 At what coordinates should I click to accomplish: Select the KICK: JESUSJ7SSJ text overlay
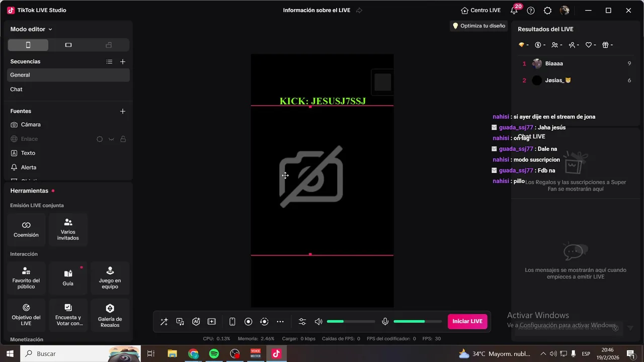click(323, 101)
